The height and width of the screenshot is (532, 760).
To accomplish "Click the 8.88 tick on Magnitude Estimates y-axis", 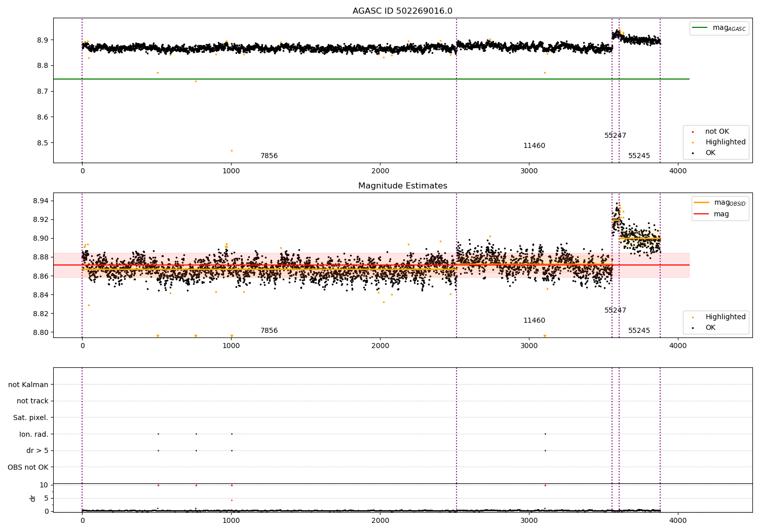I will pyautogui.click(x=40, y=257).
